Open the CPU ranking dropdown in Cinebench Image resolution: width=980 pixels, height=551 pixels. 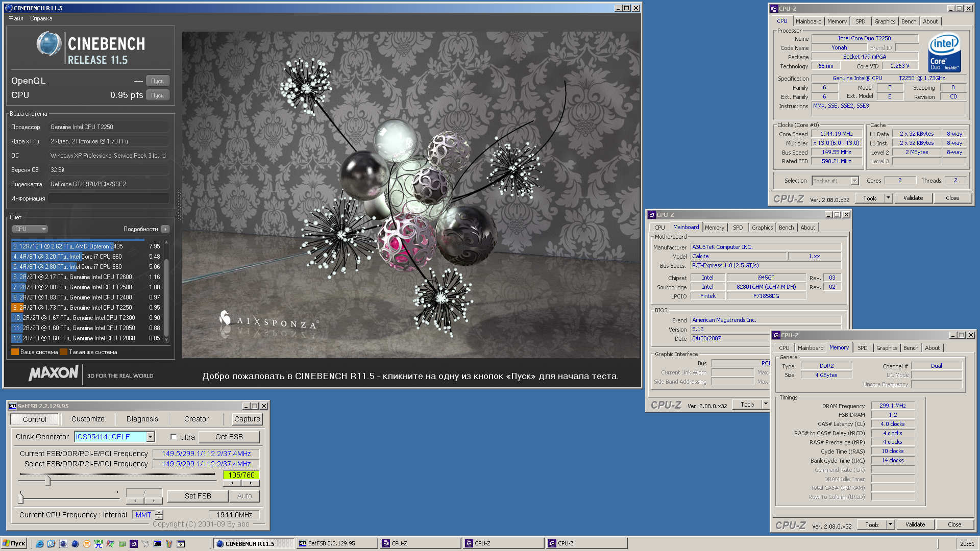(x=30, y=229)
